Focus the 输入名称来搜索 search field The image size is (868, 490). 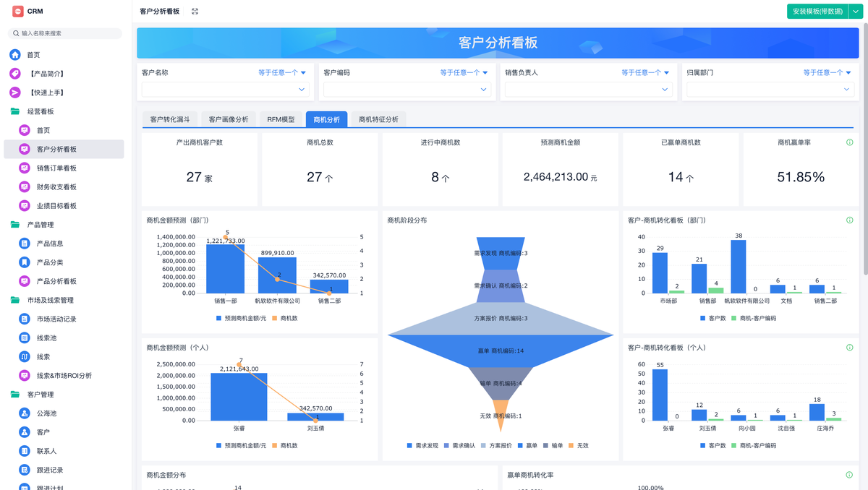pos(65,33)
